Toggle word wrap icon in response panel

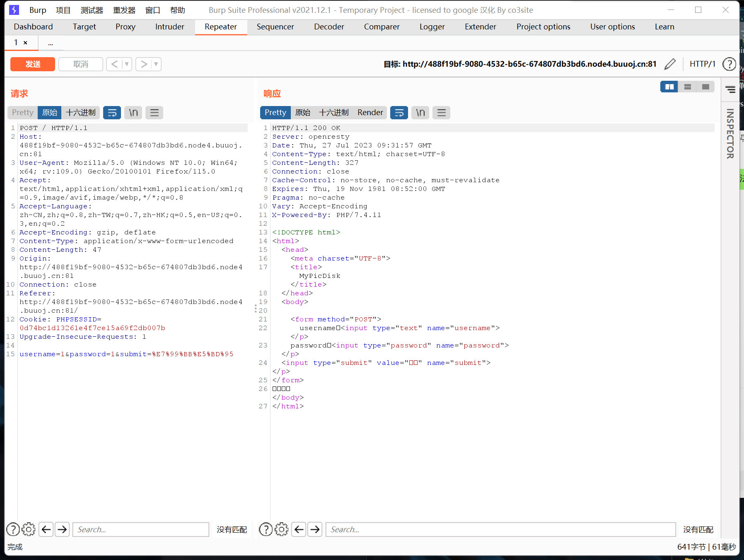[x=399, y=113]
